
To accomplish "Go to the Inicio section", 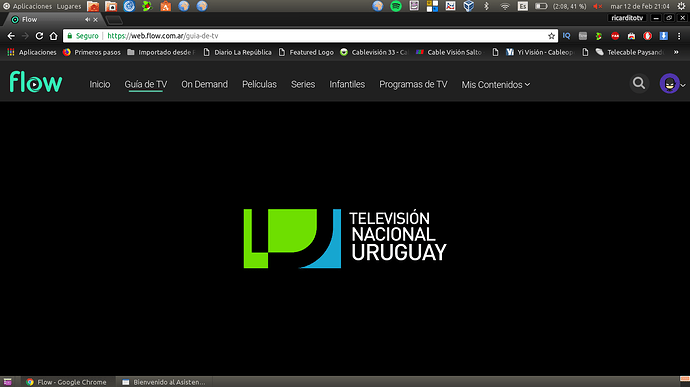I will (100, 84).
